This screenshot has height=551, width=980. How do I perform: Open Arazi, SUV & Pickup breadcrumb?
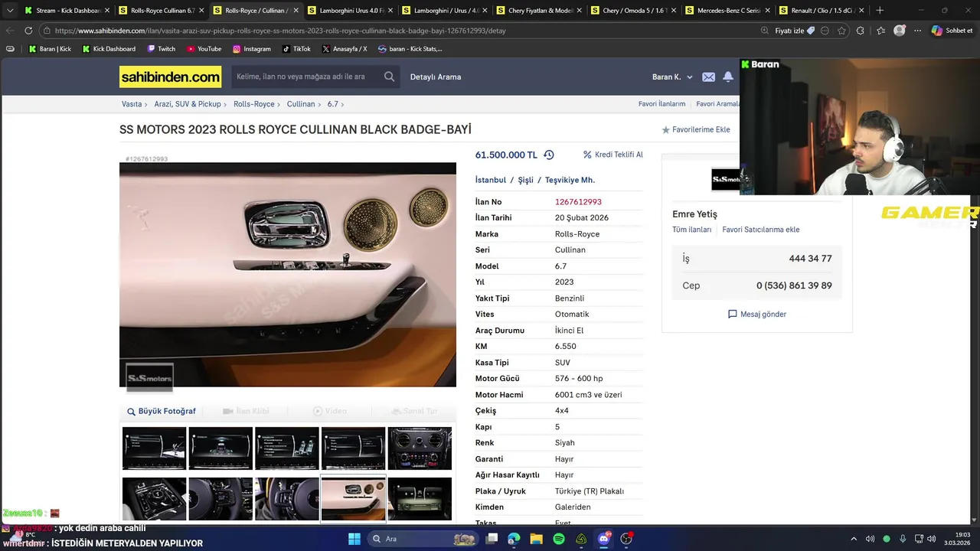click(x=188, y=104)
